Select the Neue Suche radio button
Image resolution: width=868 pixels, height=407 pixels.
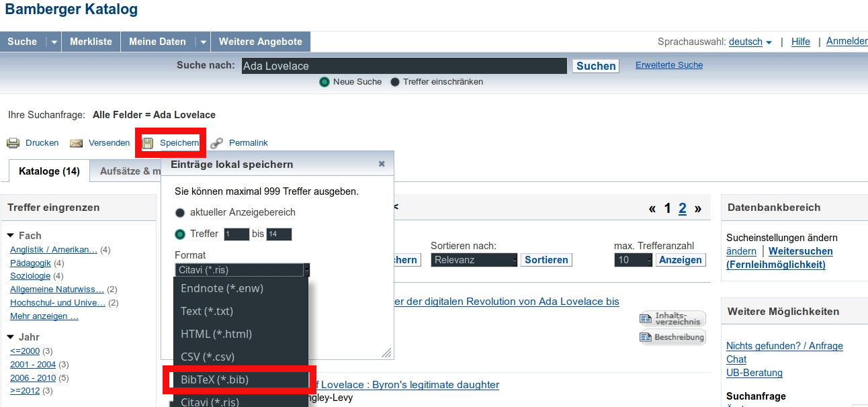coord(324,82)
